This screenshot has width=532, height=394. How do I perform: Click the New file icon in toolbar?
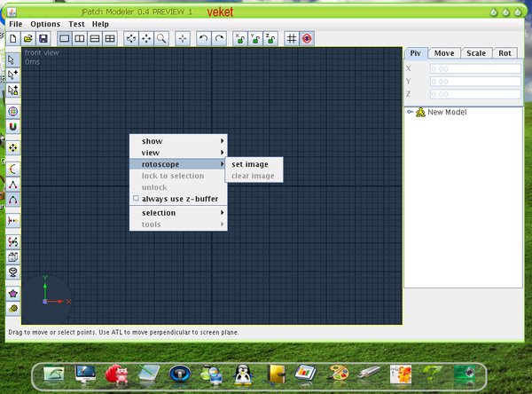(13, 39)
